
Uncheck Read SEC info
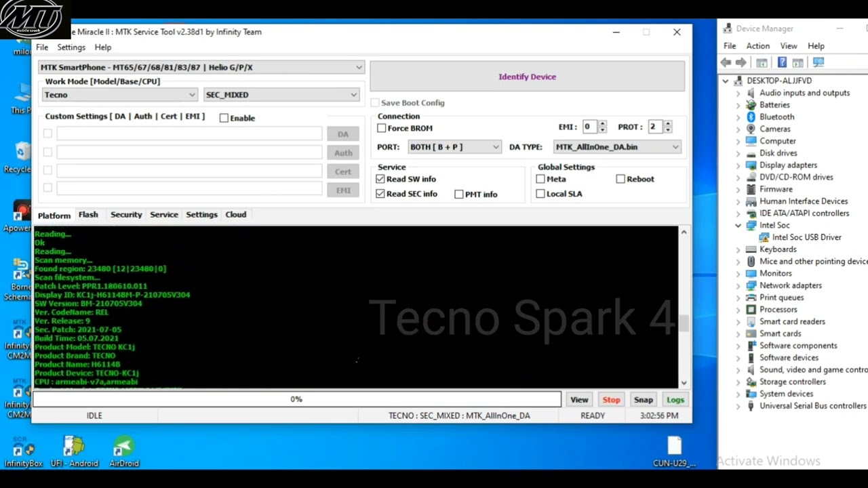pos(380,194)
